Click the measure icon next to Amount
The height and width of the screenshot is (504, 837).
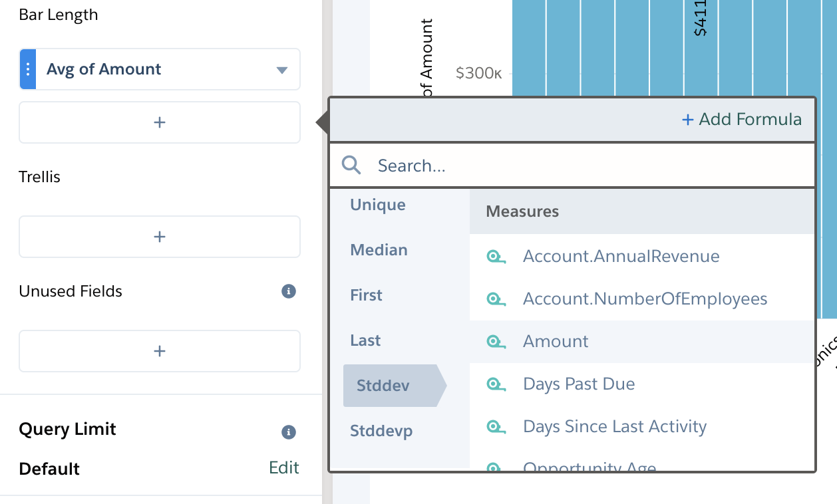[x=496, y=341]
